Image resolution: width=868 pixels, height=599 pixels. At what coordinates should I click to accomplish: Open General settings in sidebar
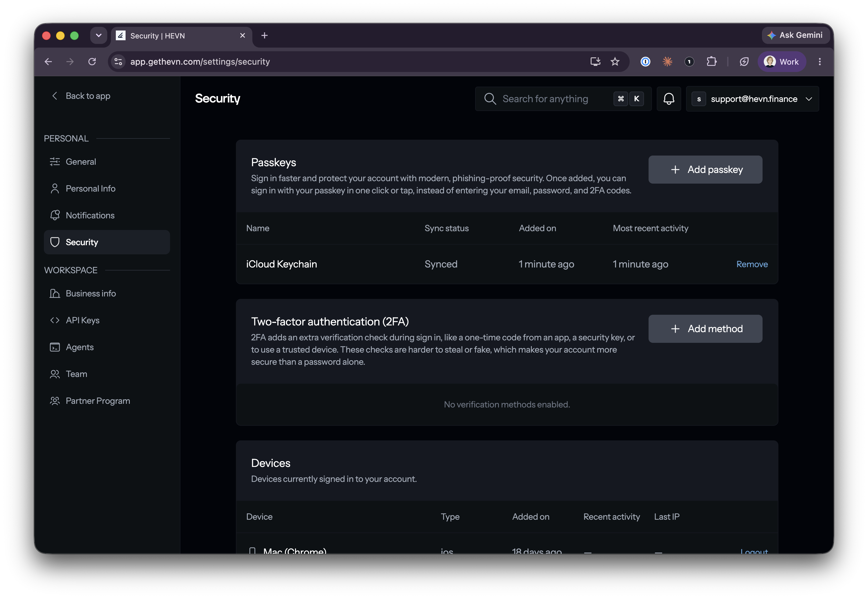pyautogui.click(x=107, y=162)
